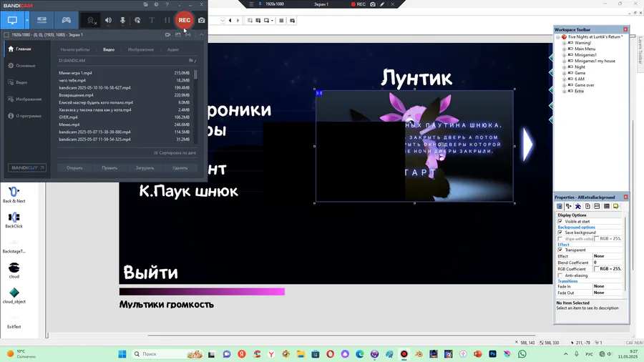The width and height of the screenshot is (644, 362).
Task: Select Bandicam game recording mode
Action: [x=66, y=20]
